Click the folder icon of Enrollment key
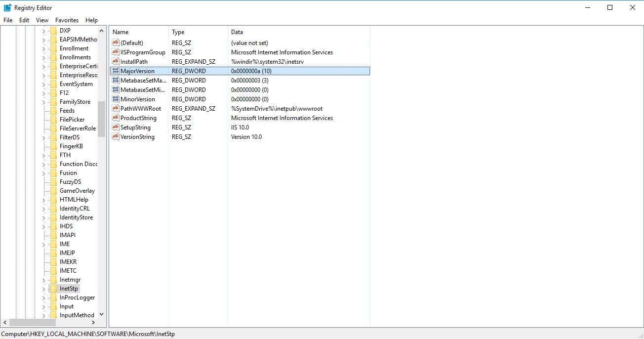 pos(53,48)
